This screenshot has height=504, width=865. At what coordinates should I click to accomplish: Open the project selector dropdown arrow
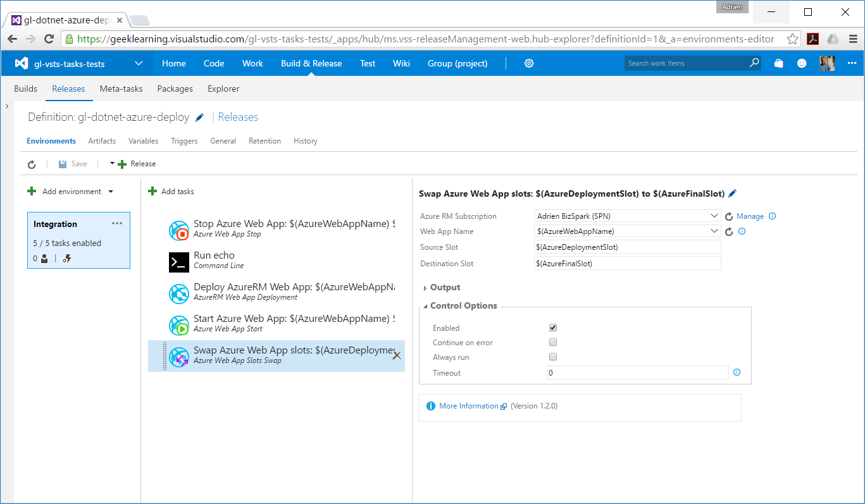pyautogui.click(x=139, y=63)
